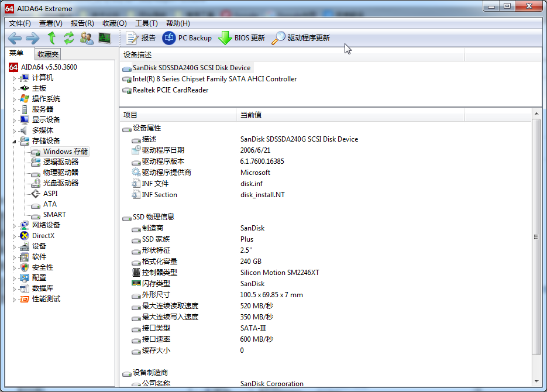Image resolution: width=547 pixels, height=392 pixels.
Task: Expand the DirectX tree node
Action: [x=14, y=236]
